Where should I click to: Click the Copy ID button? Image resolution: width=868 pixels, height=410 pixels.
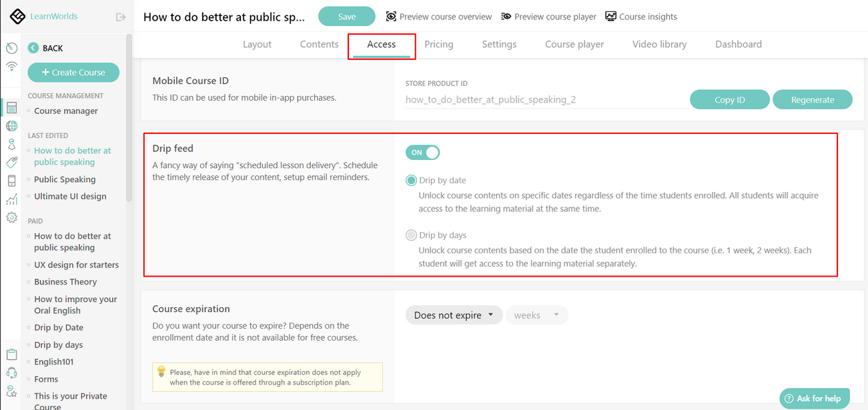point(729,99)
